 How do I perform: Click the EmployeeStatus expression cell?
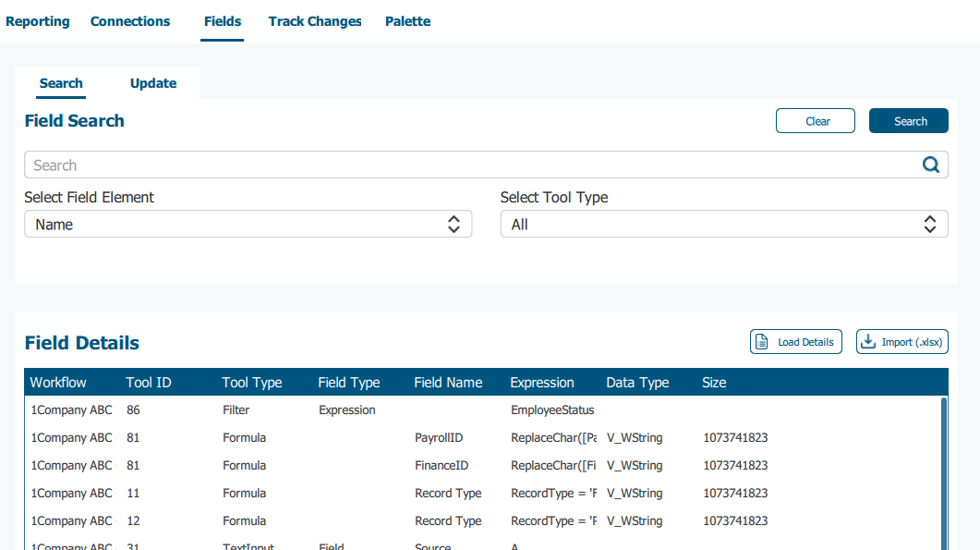point(552,409)
